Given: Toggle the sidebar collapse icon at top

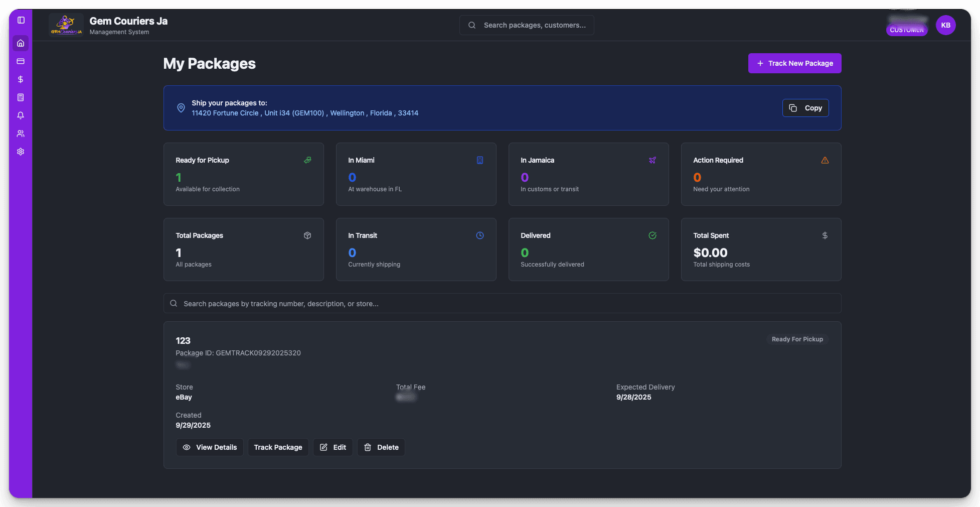Looking at the screenshot, I should (21, 20).
